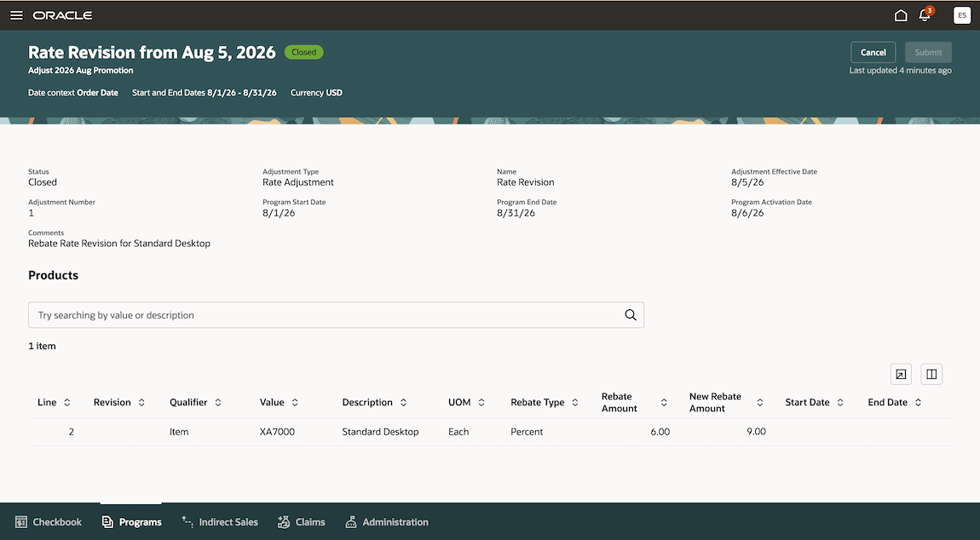Go to Home via house icon
The image size is (980, 540).
tap(901, 15)
